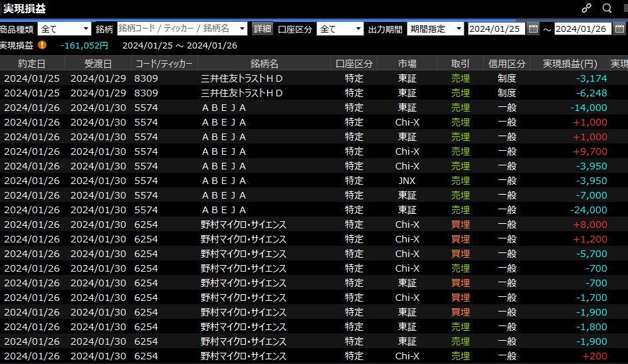
Task: Click the 実現損益 panel title
Action: pyautogui.click(x=24, y=9)
